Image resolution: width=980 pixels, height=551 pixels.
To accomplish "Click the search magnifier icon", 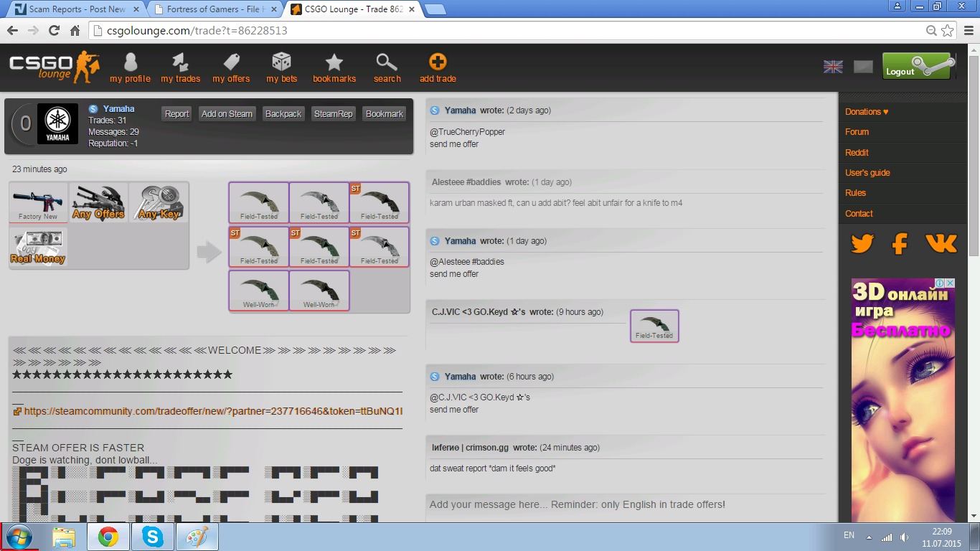I will coord(387,63).
